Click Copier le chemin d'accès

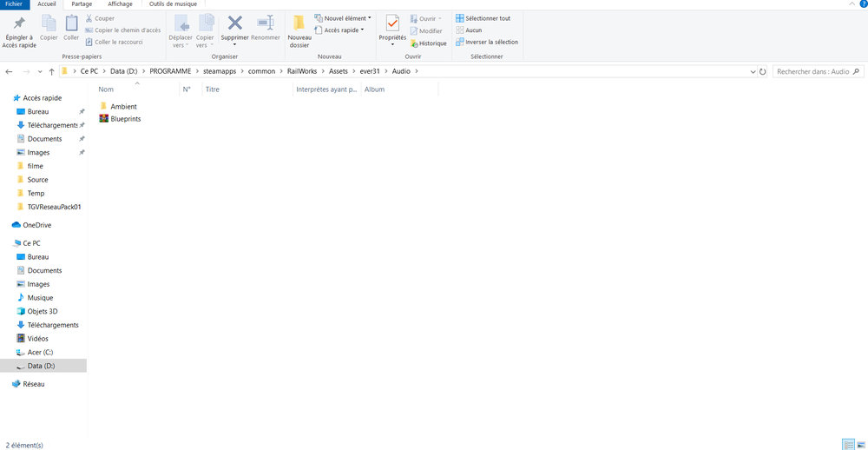pos(123,30)
